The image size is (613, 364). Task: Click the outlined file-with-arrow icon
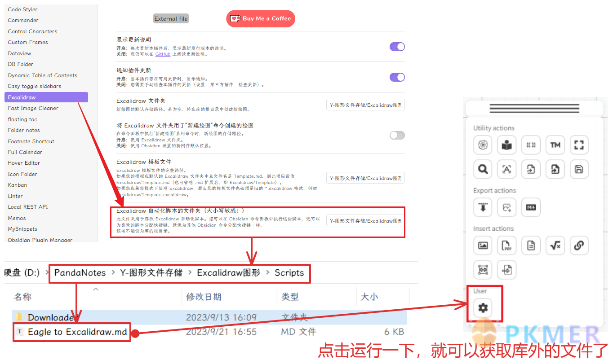point(531,169)
